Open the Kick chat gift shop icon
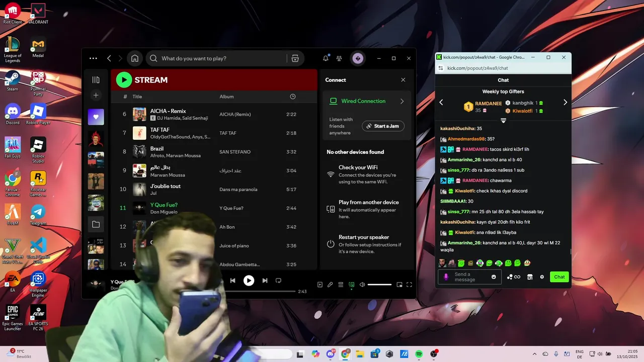 click(530, 277)
